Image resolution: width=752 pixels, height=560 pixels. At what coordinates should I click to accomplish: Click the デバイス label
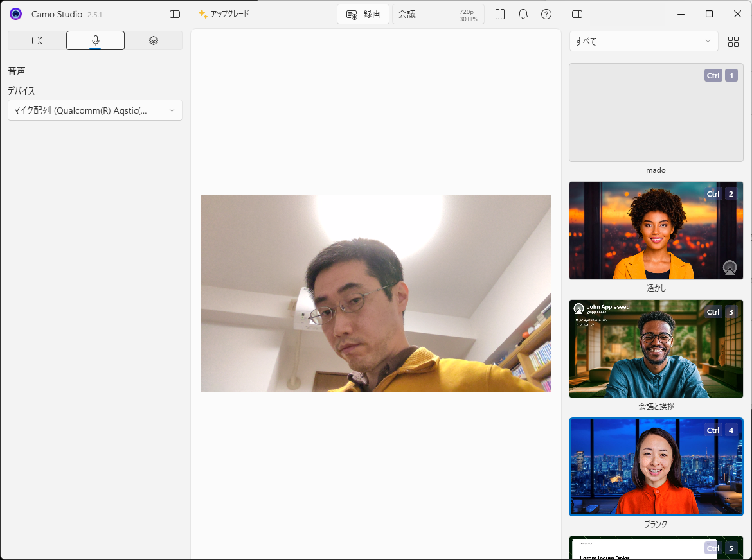(x=21, y=91)
